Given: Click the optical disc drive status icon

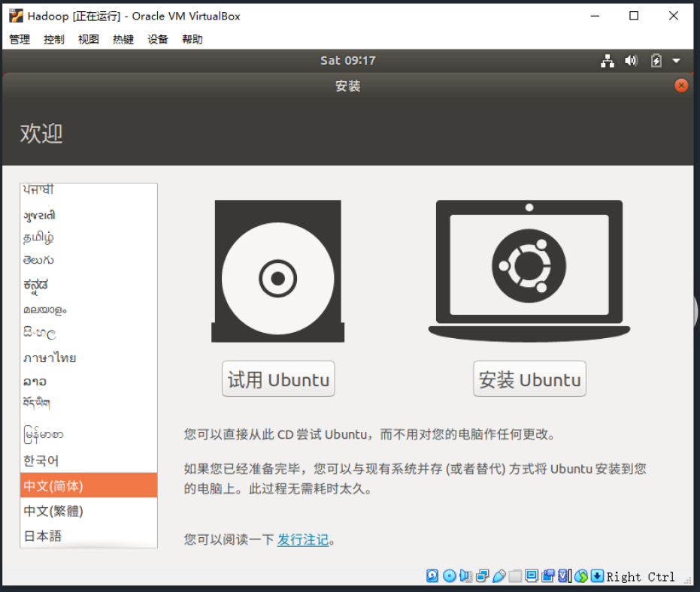Looking at the screenshot, I should click(x=450, y=576).
